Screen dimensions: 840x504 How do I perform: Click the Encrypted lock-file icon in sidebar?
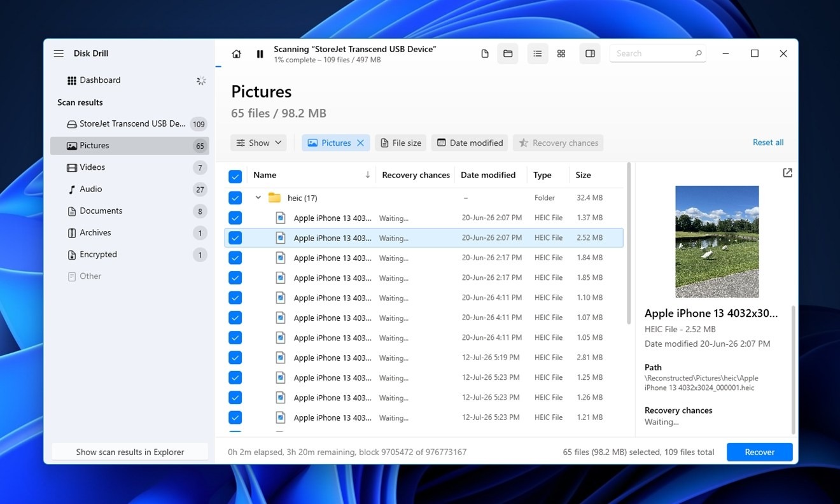click(72, 255)
